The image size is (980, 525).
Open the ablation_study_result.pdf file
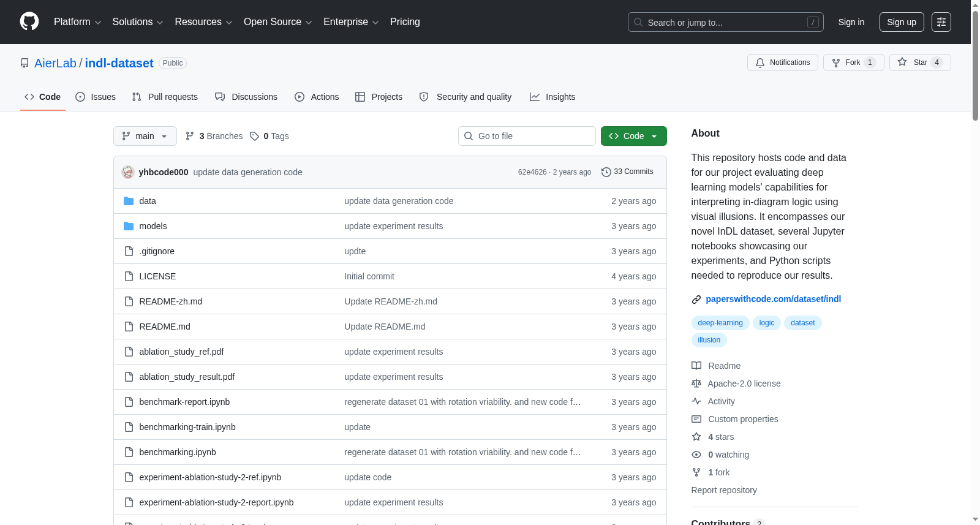(187, 377)
